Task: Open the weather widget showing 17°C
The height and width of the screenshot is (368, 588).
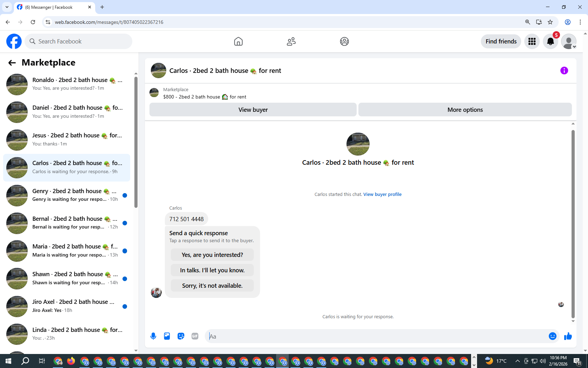Action: coord(496,361)
